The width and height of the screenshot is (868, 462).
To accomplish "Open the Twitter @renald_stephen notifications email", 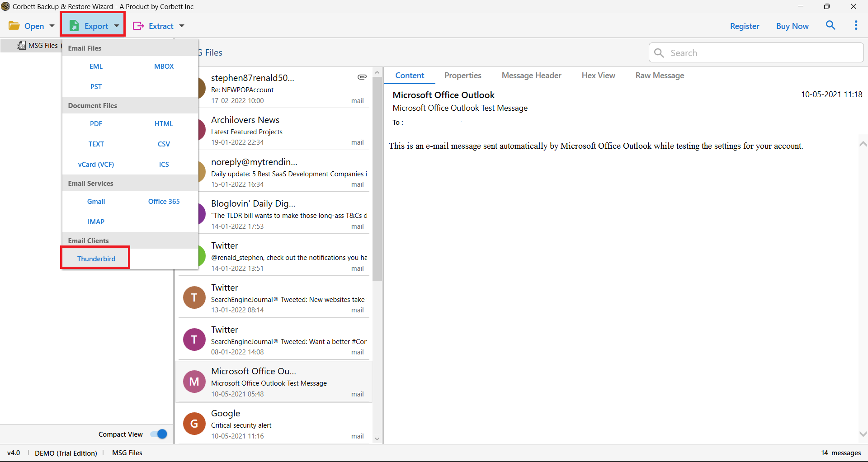I will (284, 256).
